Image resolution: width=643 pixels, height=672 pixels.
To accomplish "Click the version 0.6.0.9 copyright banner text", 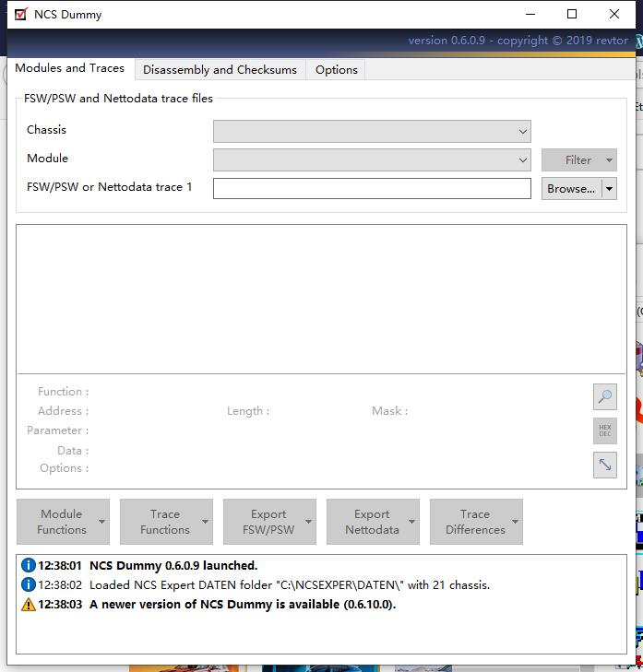I will (x=518, y=41).
